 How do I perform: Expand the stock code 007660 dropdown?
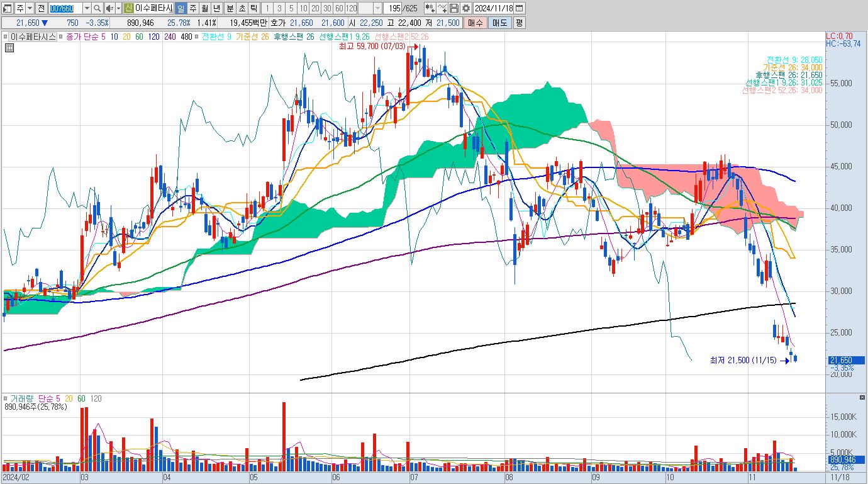point(87,8)
